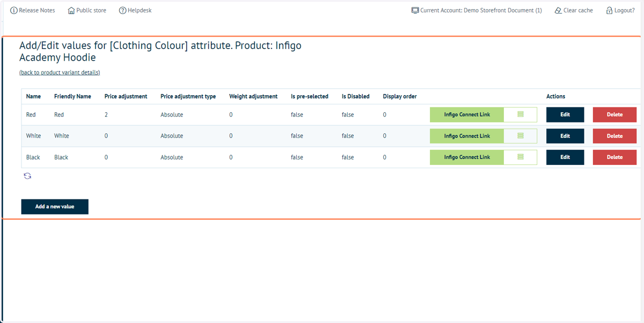644x323 pixels.
Task: Click the Is Disabled column header
Action: click(356, 96)
